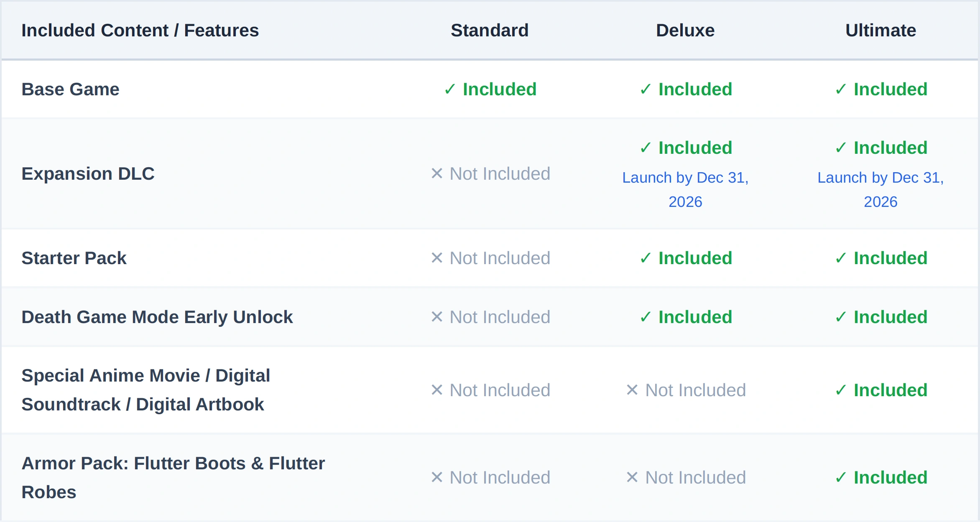Screen dimensions: 980x522
Task: Click Included for Ultimate Special Anime Movie
Action: pos(891,390)
